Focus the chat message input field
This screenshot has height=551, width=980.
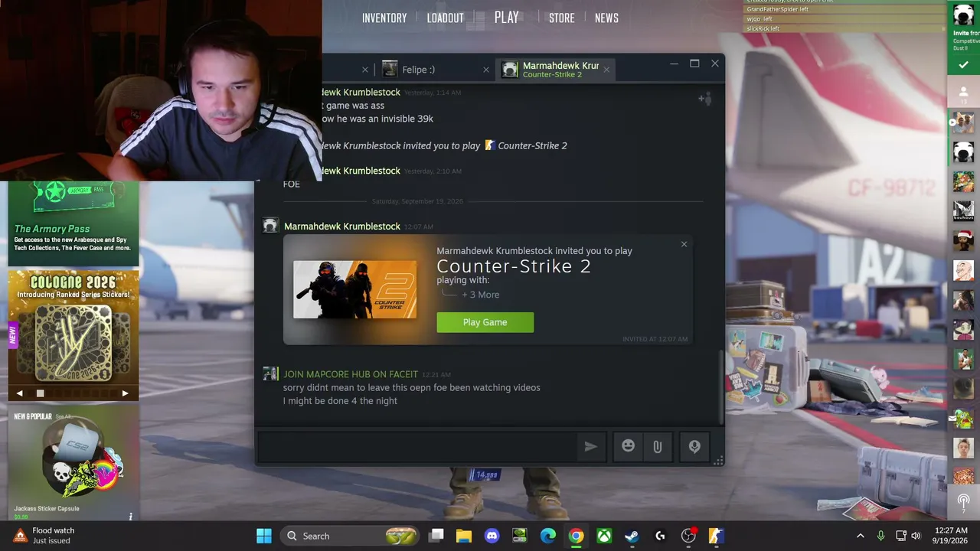click(x=418, y=447)
